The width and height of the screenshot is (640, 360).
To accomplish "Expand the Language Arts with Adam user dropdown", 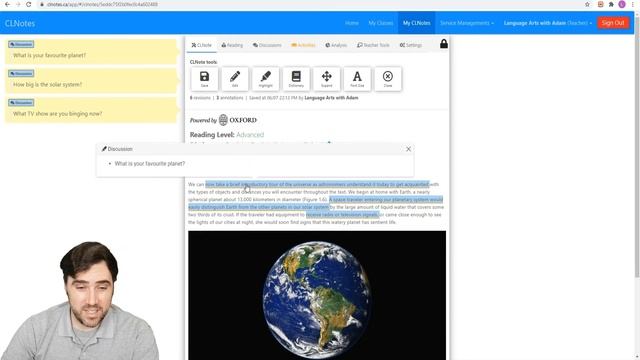I will click(548, 23).
